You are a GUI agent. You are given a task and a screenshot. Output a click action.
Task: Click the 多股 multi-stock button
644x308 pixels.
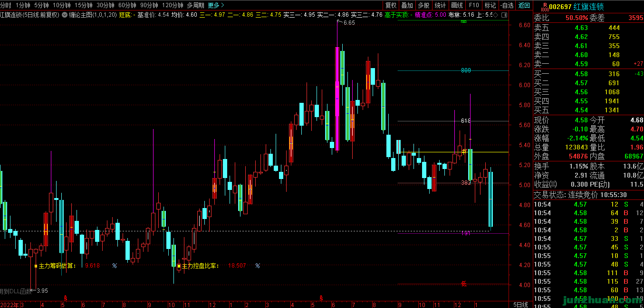[x=423, y=5]
